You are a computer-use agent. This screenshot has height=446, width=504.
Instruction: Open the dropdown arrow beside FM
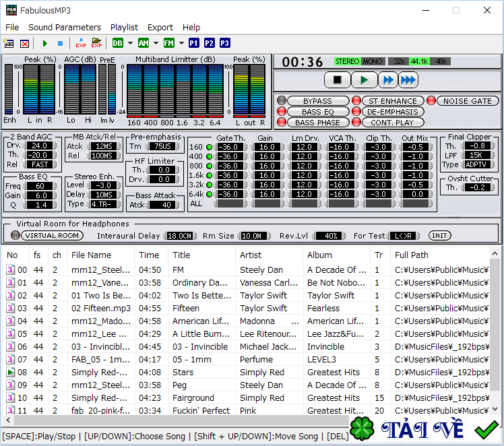tap(181, 43)
